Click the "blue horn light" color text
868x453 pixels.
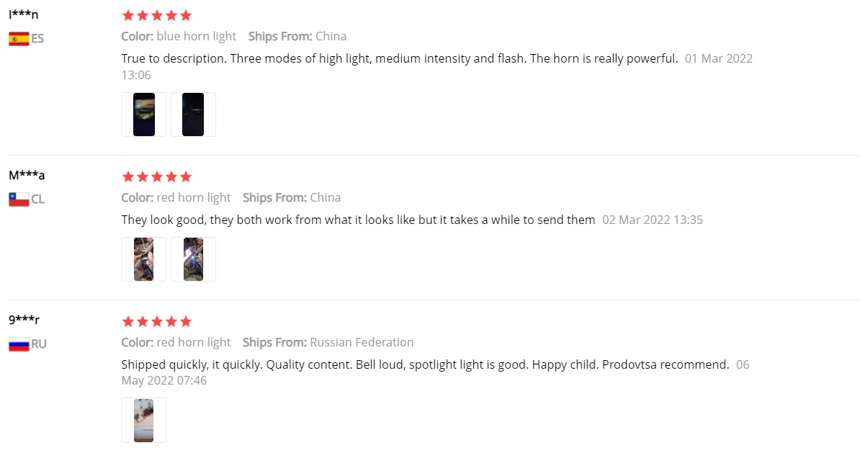coord(196,36)
